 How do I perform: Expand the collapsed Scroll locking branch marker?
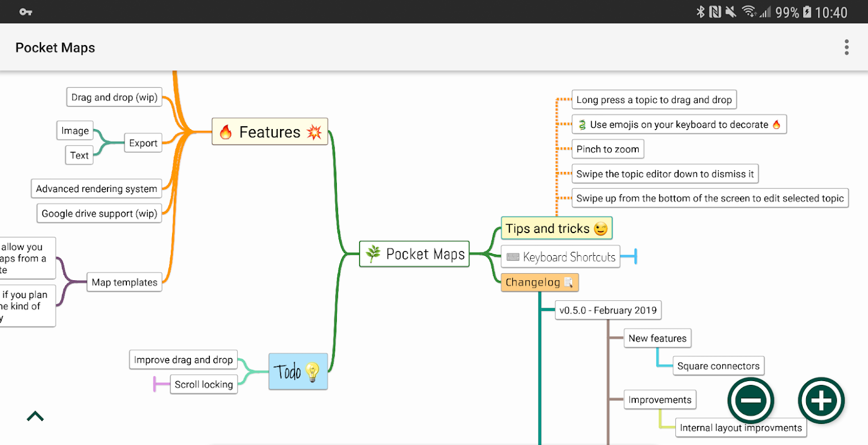[155, 384]
